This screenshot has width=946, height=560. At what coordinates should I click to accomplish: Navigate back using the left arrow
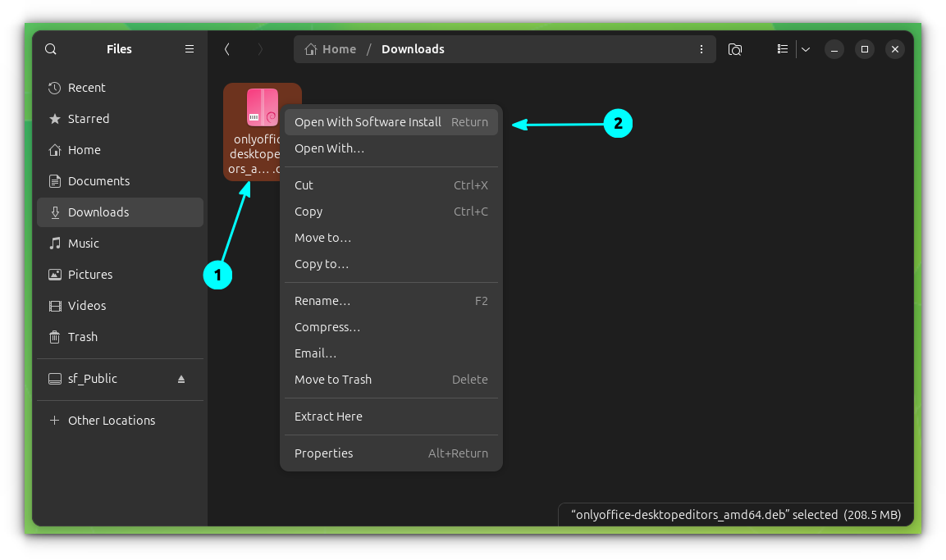pyautogui.click(x=227, y=49)
